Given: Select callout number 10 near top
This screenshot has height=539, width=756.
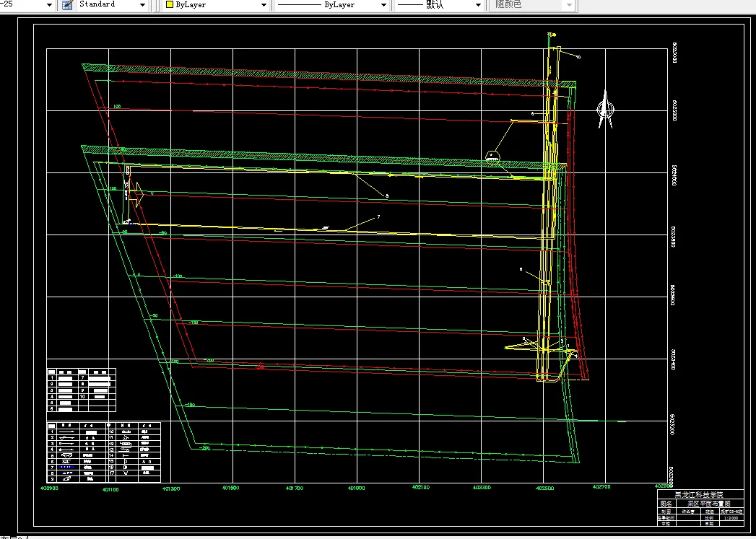Looking at the screenshot, I should point(578,57).
